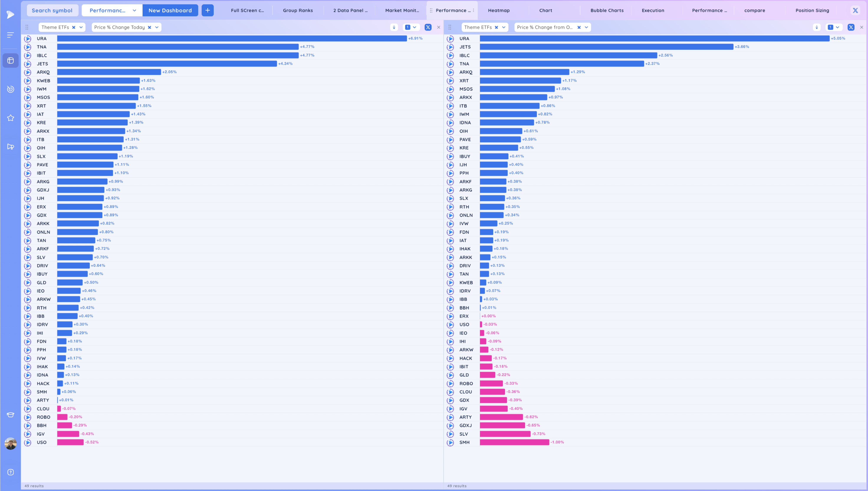Click the hamburger menu icon in sidebar
Viewport: 868px width, 491px height.
pos(10,35)
